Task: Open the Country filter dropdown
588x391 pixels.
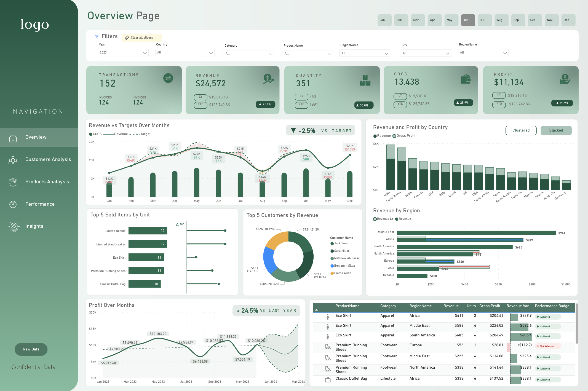Action: [x=185, y=53]
